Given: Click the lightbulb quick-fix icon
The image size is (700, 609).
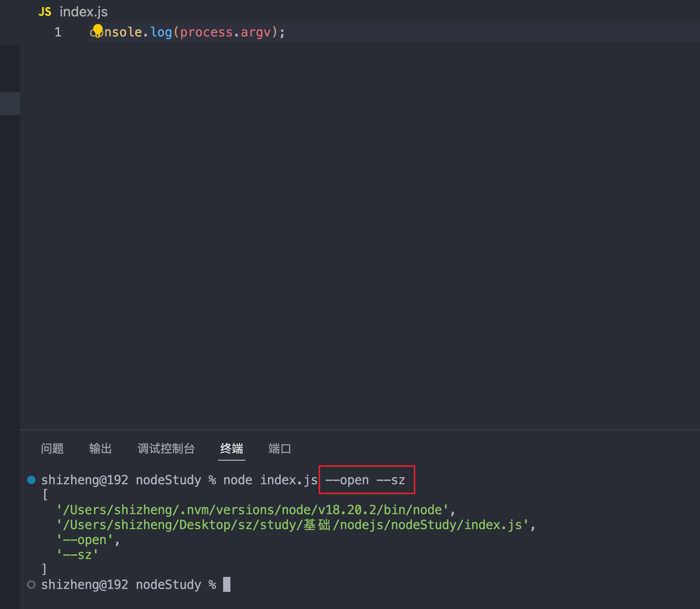Looking at the screenshot, I should 98,30.
